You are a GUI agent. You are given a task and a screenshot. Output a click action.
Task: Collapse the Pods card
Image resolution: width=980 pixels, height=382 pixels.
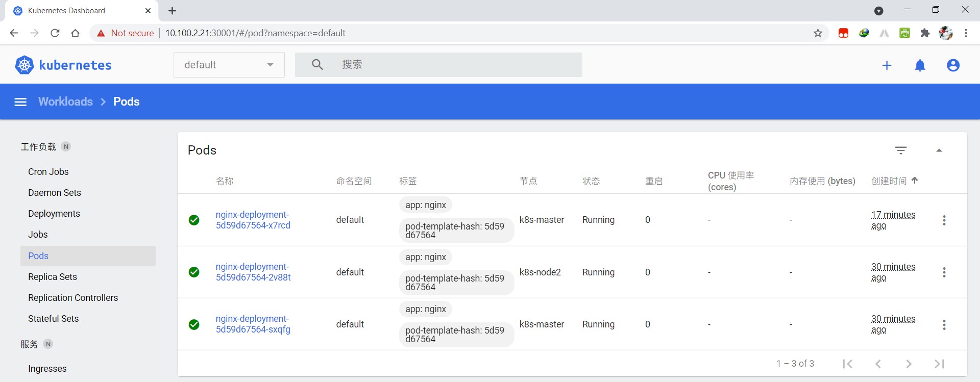[x=939, y=150]
